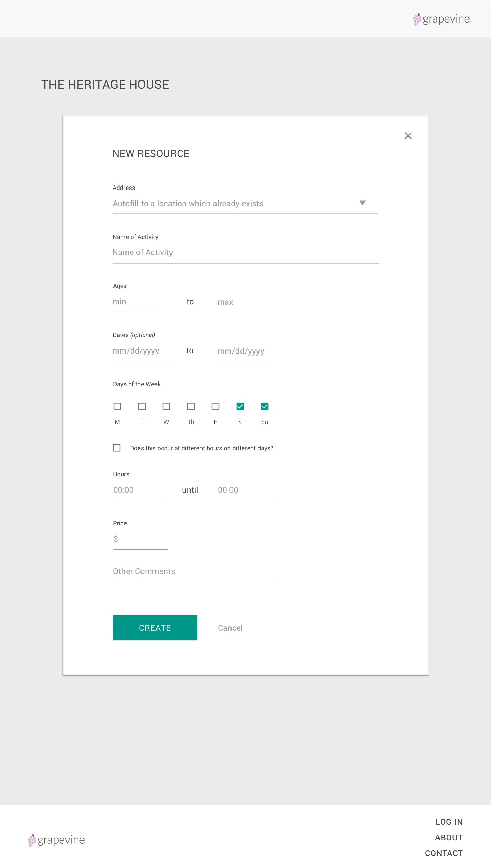The width and height of the screenshot is (491, 868).
Task: Check the Monday (M) checkbox
Action: (x=117, y=406)
